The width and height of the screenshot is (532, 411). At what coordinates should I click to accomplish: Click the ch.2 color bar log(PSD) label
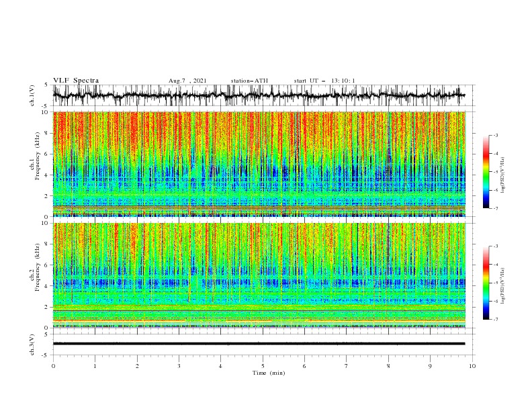[x=503, y=285]
